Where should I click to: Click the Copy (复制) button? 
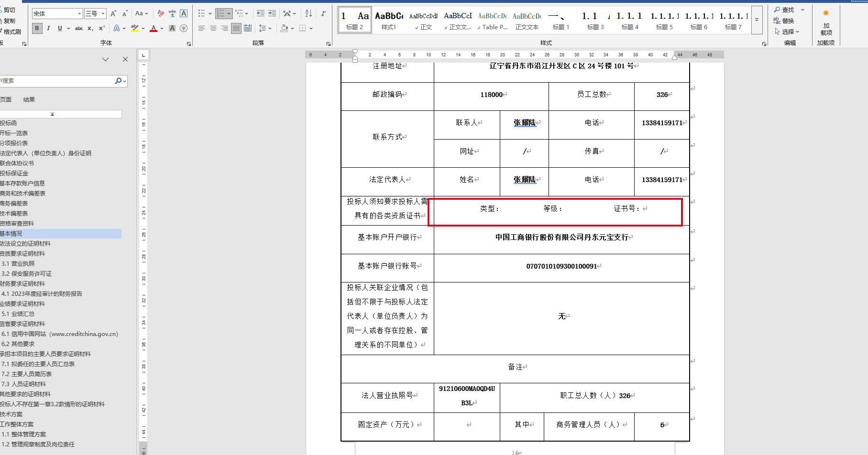point(9,21)
